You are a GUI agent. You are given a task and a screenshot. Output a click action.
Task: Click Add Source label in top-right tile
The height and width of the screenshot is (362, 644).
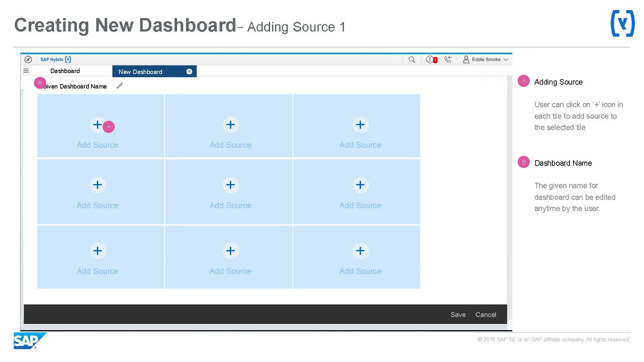[360, 145]
